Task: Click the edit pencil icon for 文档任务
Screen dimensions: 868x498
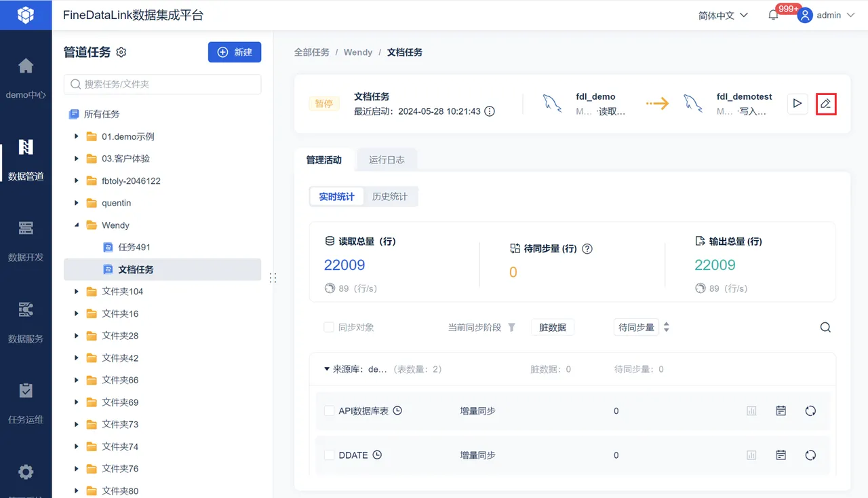Action: 825,103
